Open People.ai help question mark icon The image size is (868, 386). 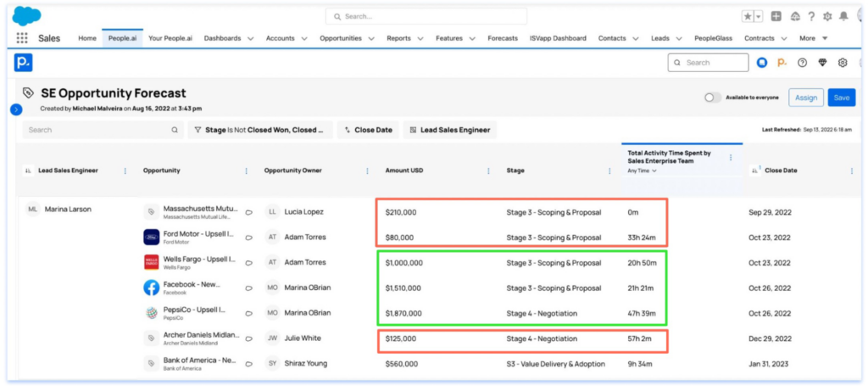point(802,63)
